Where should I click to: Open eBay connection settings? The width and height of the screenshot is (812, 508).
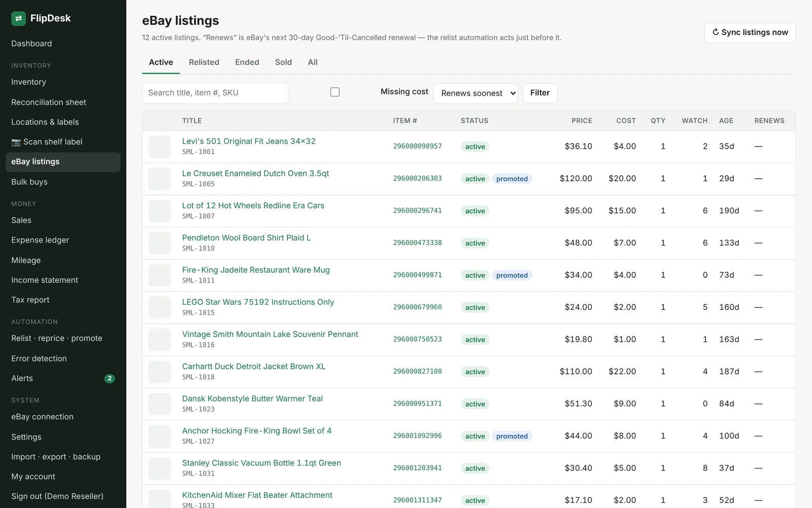click(63, 417)
